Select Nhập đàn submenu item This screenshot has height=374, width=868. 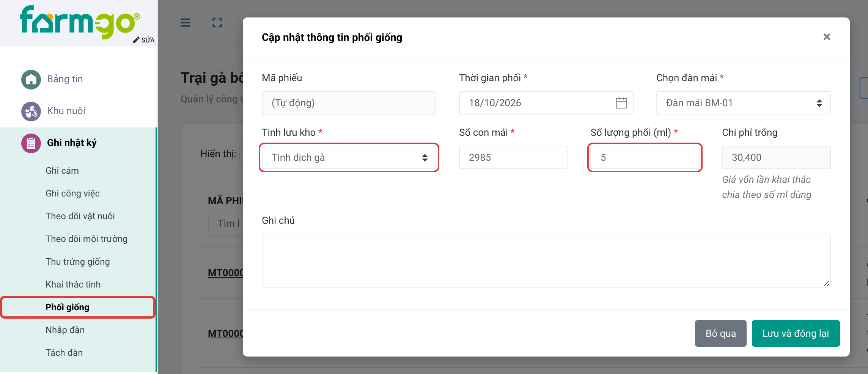click(x=65, y=330)
